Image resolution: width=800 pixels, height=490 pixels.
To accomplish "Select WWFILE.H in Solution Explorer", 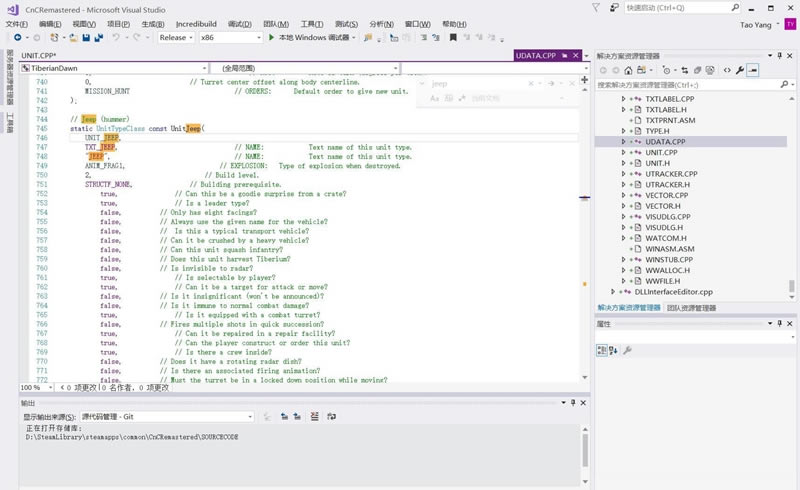I will point(663,281).
